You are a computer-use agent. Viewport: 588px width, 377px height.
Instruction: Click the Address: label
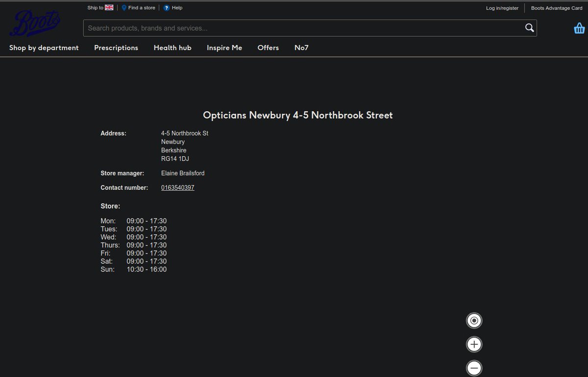click(113, 133)
